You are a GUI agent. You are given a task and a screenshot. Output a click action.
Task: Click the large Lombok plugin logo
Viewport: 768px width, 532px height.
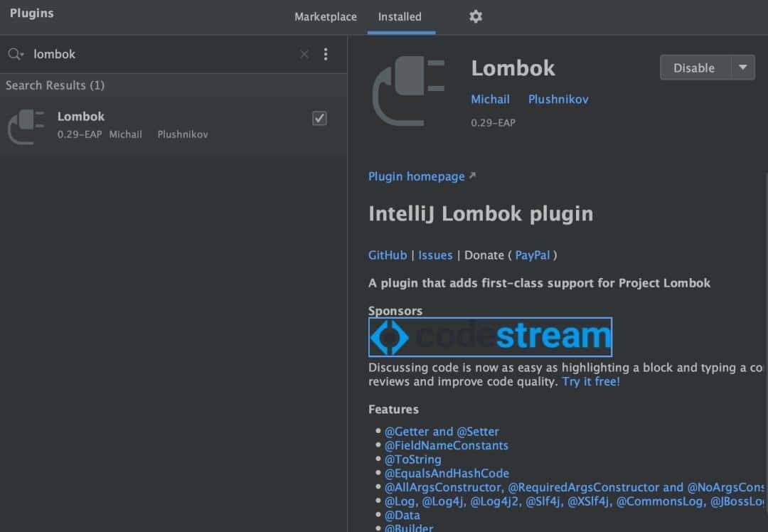(408, 91)
